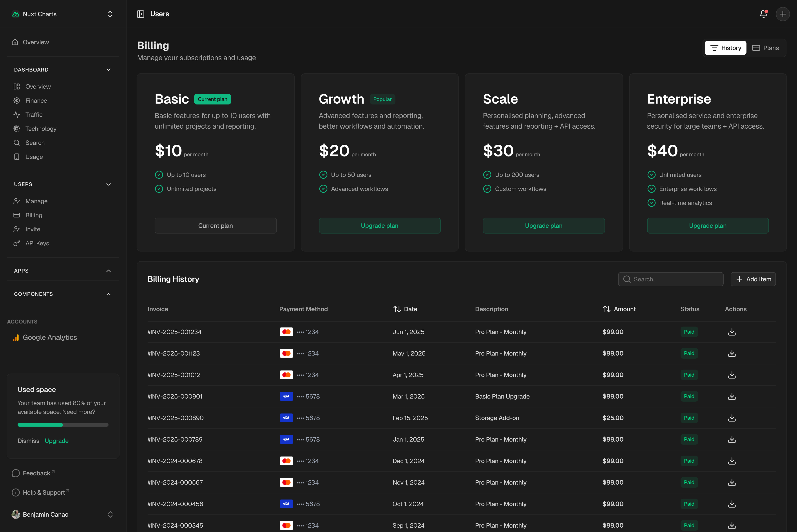Viewport: 797px width, 532px height.
Task: Toggle the sidebar collapse icon
Action: [x=141, y=14]
